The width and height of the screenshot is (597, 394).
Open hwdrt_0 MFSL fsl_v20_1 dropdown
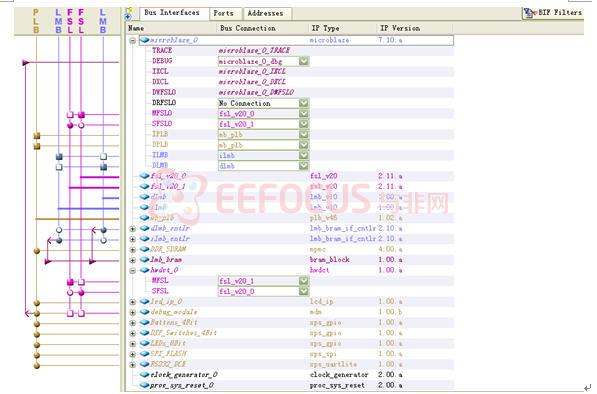303,281
